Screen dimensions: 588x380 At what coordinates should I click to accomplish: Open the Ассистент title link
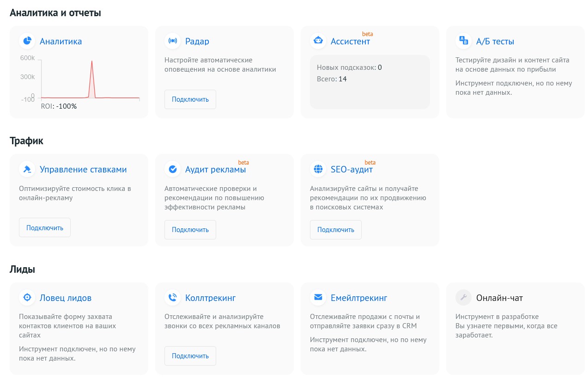[350, 41]
